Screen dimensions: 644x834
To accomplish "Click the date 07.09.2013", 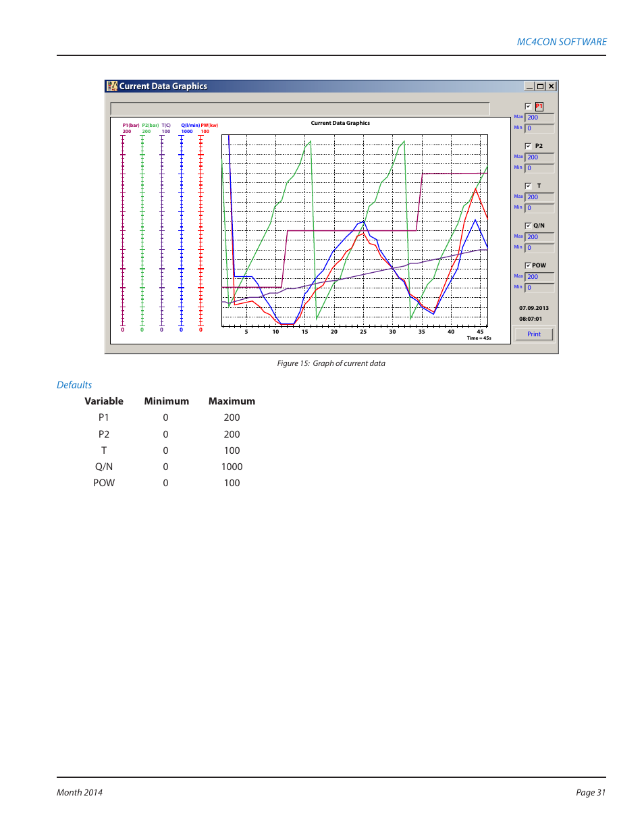I will tap(534, 308).
